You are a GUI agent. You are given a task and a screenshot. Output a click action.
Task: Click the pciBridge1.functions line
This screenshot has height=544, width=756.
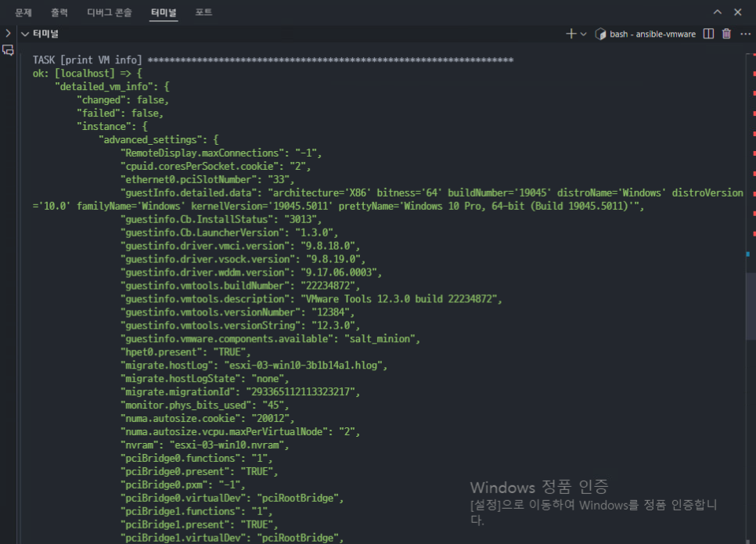(x=196, y=510)
